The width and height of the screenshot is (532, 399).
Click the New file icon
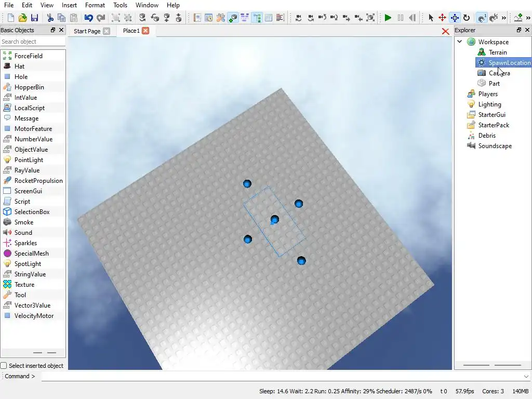tap(10, 18)
